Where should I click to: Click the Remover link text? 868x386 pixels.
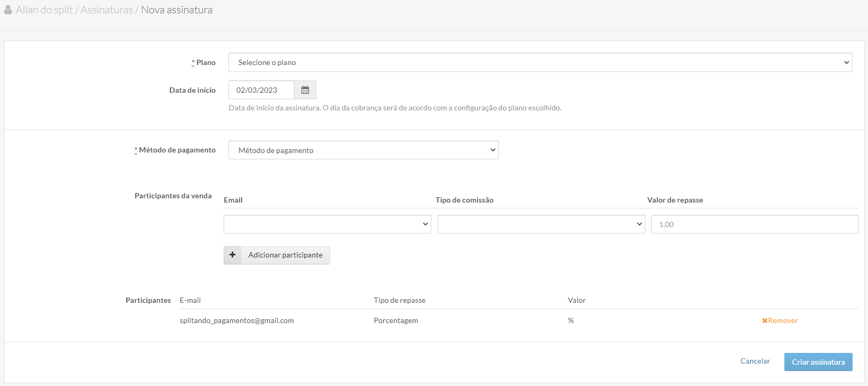coord(783,320)
